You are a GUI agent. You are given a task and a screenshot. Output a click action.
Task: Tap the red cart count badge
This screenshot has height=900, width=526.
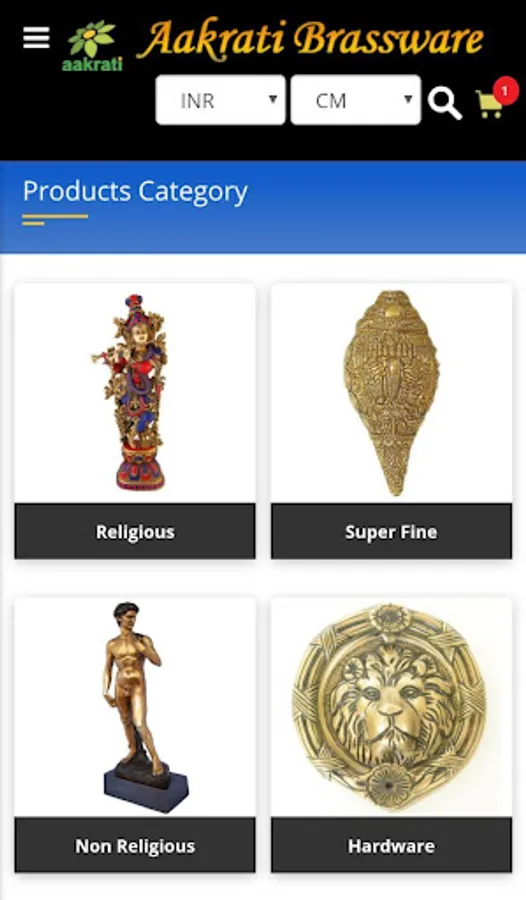point(505,91)
